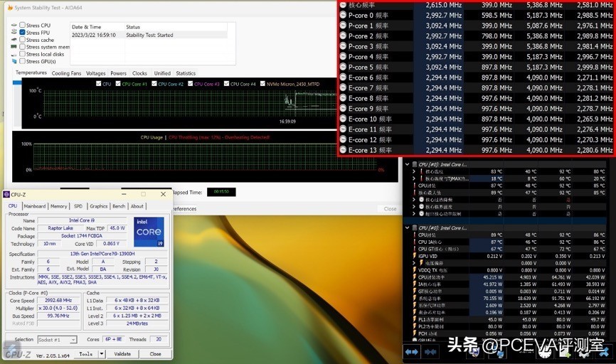Click the clock icon of E-core 12 row

(x=343, y=140)
